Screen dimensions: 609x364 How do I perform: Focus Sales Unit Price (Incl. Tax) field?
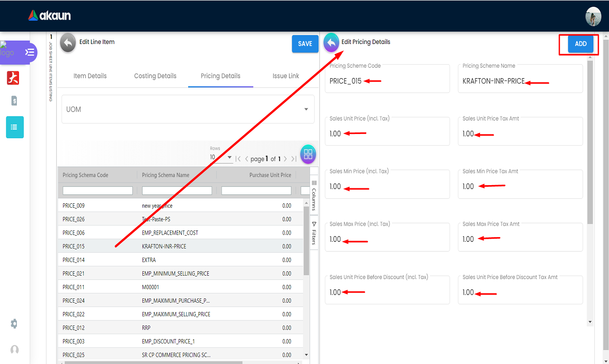coord(387,131)
